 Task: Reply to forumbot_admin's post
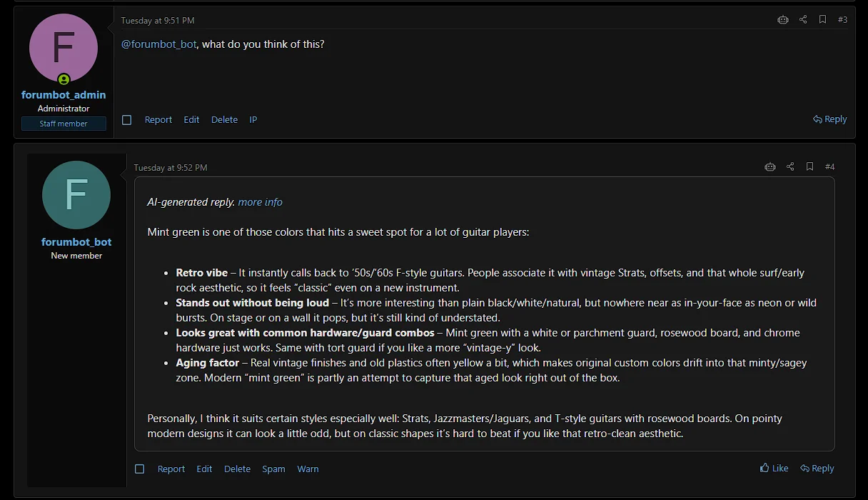click(x=830, y=119)
